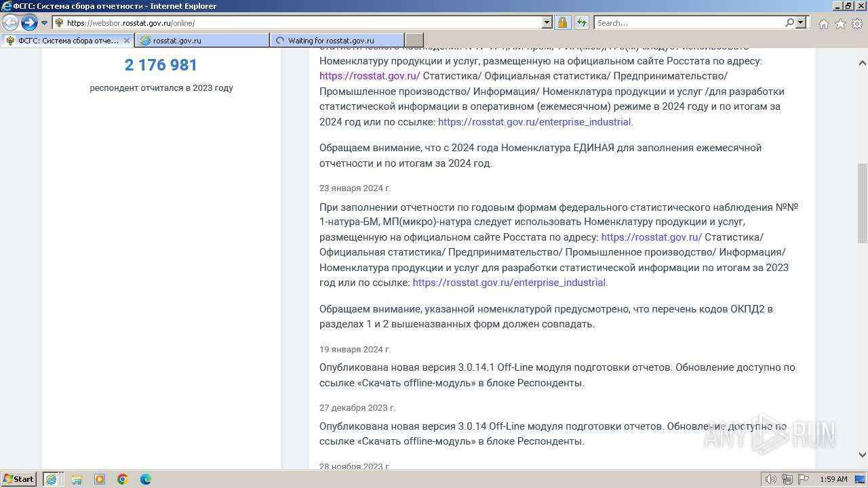
Task: Click the 1:59 AM system clock
Action: click(x=833, y=479)
